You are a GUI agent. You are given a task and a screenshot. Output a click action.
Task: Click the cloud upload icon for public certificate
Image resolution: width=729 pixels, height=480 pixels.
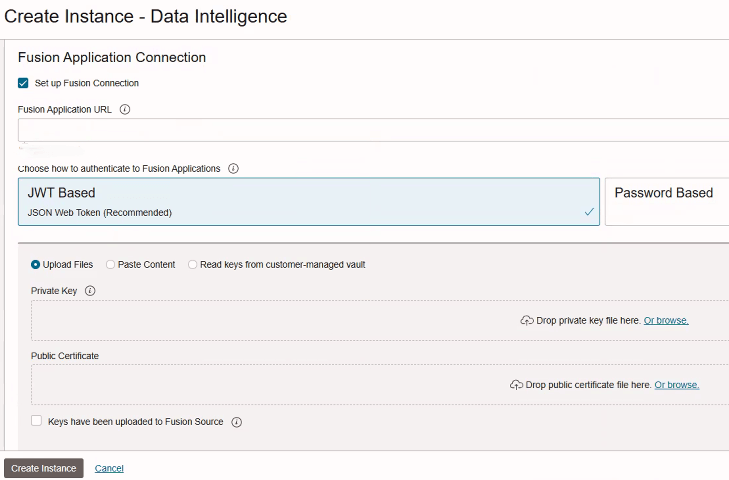(x=516, y=385)
